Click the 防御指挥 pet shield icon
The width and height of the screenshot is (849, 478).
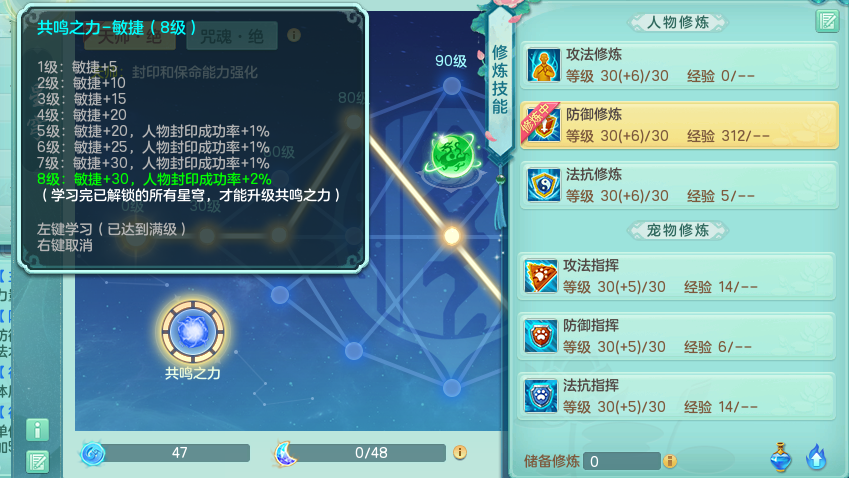tap(540, 336)
